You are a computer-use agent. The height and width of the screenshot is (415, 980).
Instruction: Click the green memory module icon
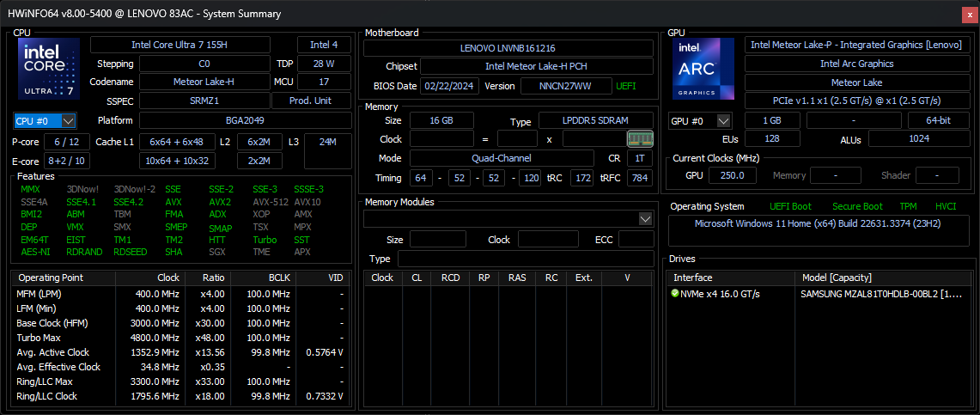(x=640, y=138)
